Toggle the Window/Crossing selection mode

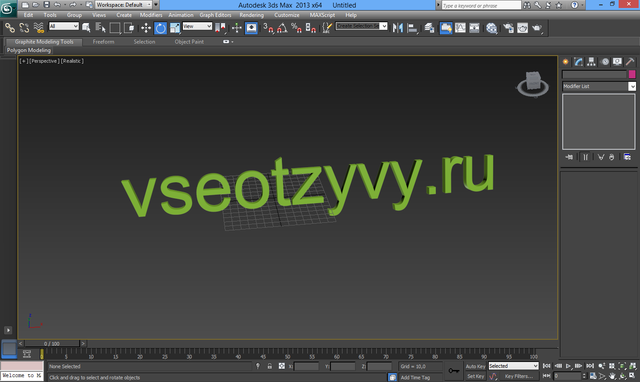[129, 28]
